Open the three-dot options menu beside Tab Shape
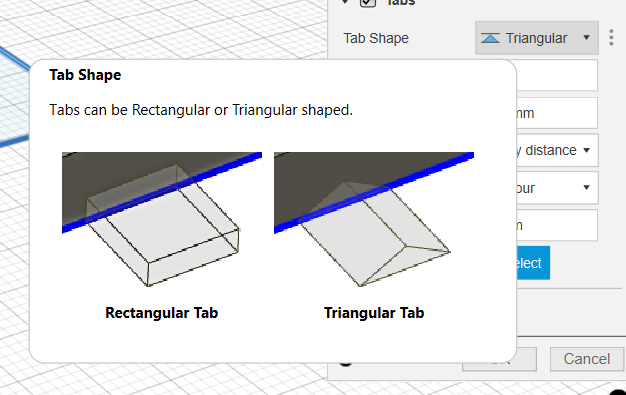The height and width of the screenshot is (395, 626). point(611,38)
